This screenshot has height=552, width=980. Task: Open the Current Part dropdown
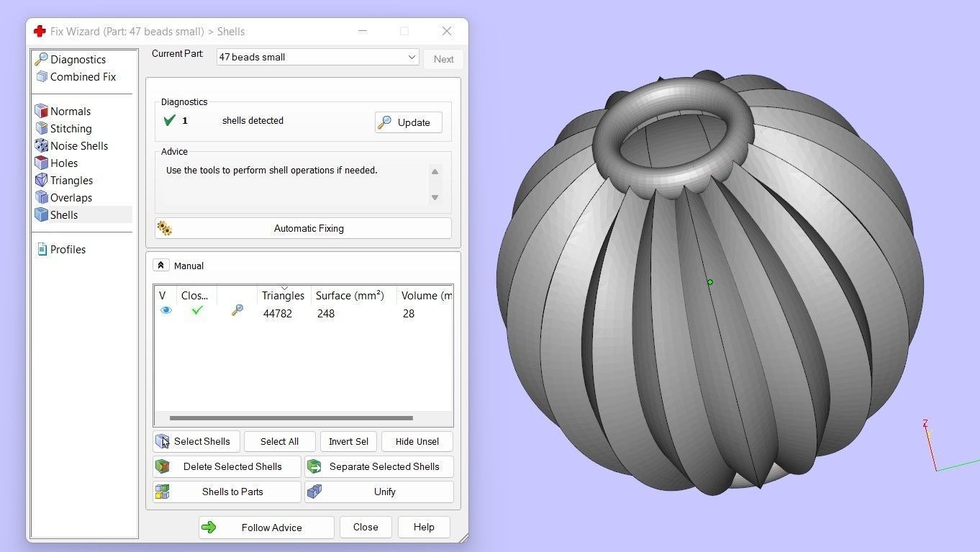coord(317,57)
